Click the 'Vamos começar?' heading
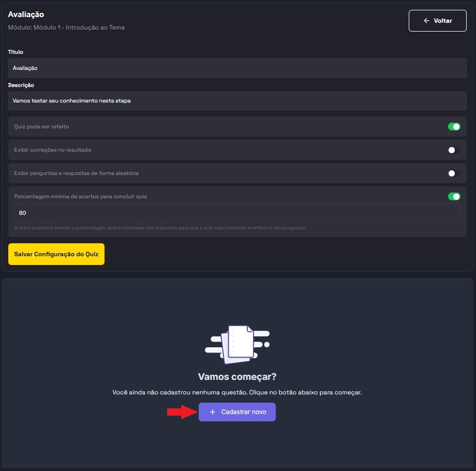Viewport: 476px width, 471px height. pyautogui.click(x=237, y=377)
